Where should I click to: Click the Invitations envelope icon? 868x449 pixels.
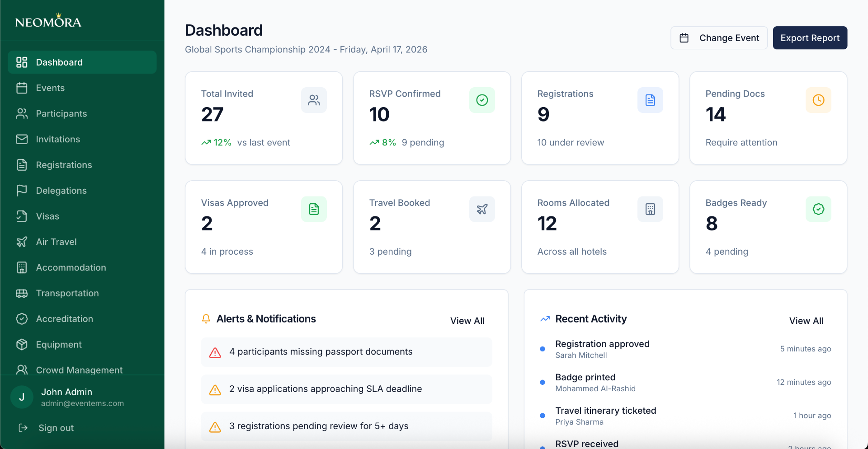point(22,139)
